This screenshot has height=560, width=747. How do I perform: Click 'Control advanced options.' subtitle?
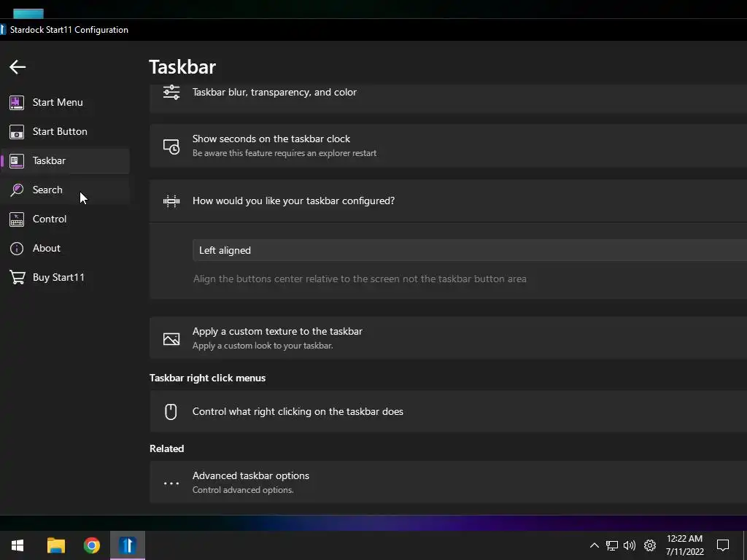coord(243,490)
